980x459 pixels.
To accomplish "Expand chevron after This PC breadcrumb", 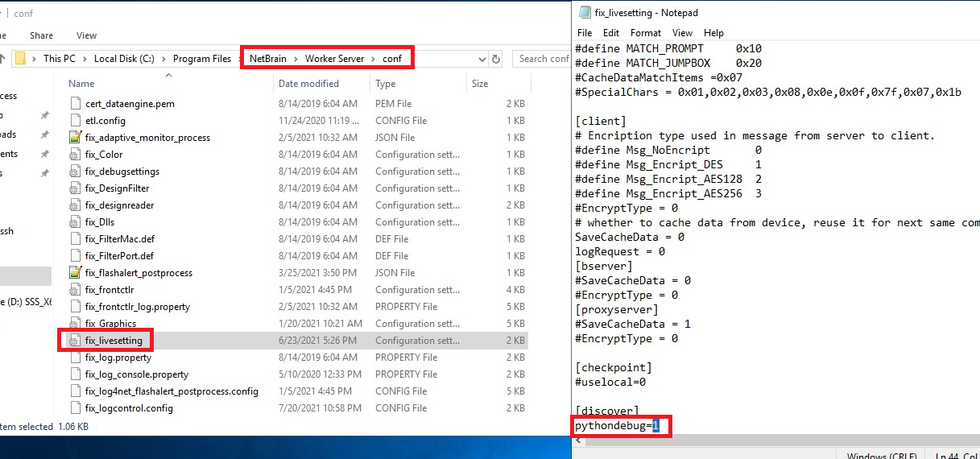I will click(x=86, y=59).
